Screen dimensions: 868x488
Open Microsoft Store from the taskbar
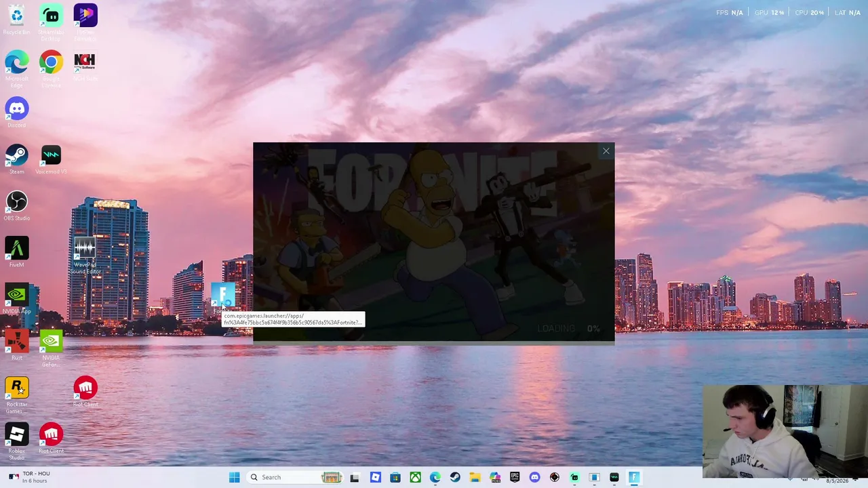pyautogui.click(x=395, y=477)
